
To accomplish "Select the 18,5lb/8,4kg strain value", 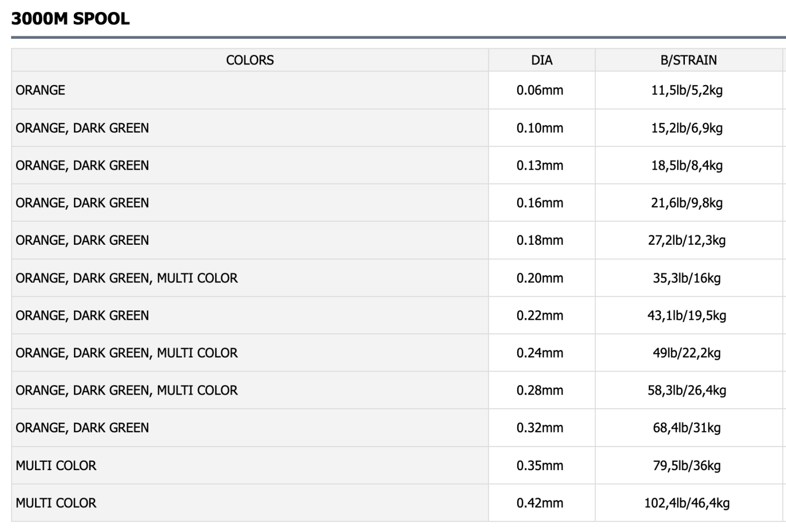I will (686, 166).
